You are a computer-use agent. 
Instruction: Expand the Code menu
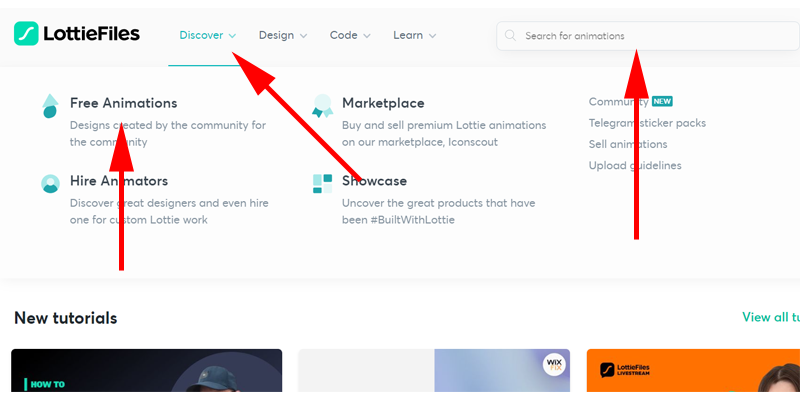pos(350,35)
